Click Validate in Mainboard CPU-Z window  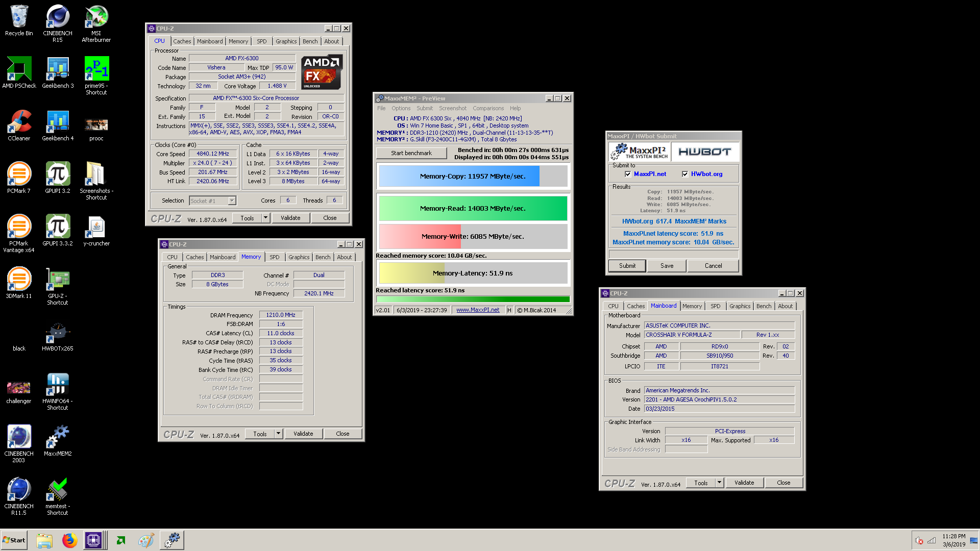744,483
